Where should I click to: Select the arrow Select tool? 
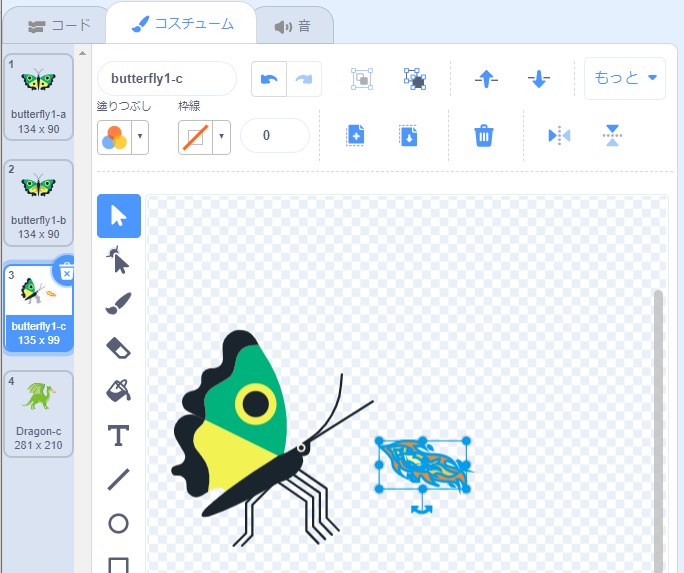[119, 216]
